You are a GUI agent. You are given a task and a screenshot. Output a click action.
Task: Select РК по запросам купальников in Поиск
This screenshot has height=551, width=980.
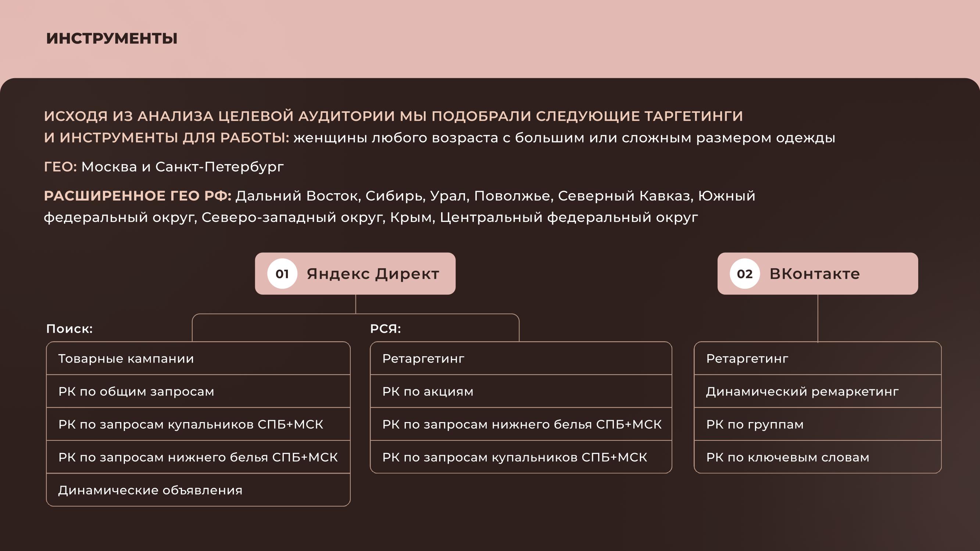(198, 424)
